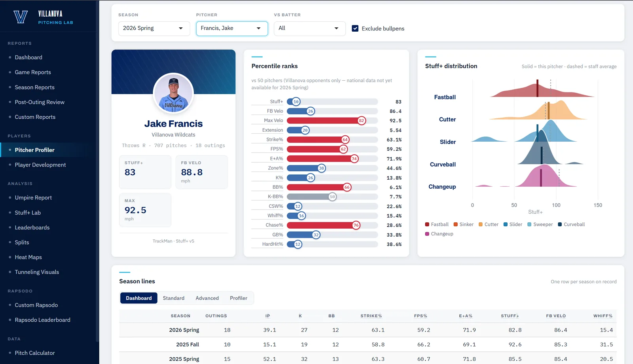Open Custom Rapsodo page
This screenshot has height=364, width=633.
[36, 305]
